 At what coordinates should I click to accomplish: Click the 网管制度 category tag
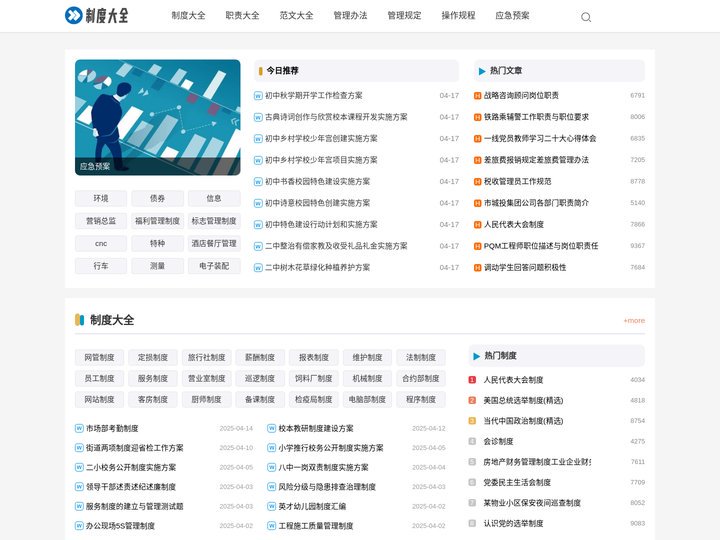pos(99,357)
